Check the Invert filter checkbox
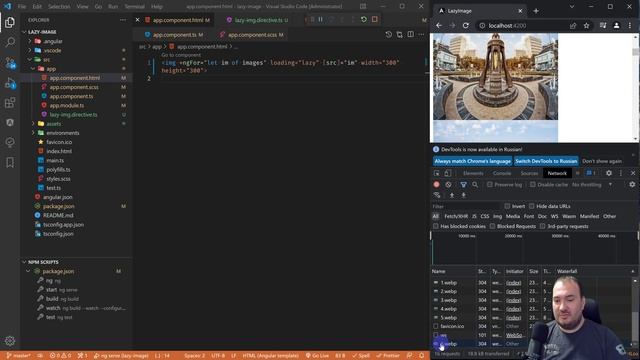Viewport: 640px width, 360px height. 507,206
